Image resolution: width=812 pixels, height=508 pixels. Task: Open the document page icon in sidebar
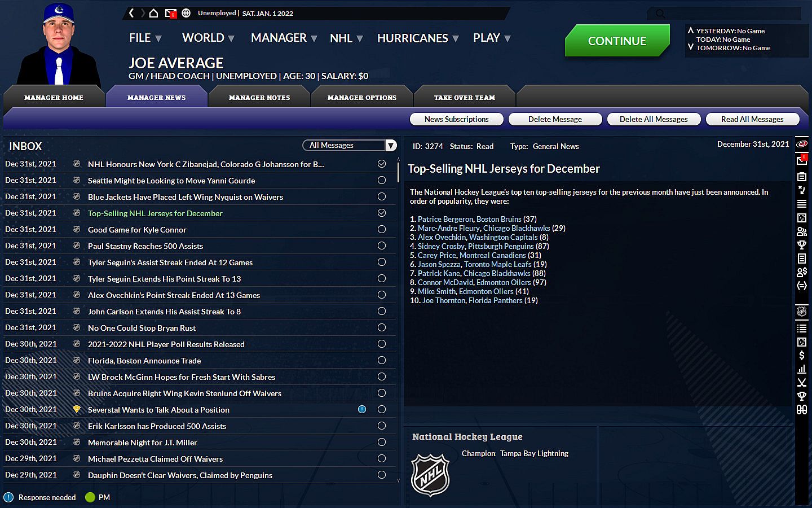tap(801, 259)
